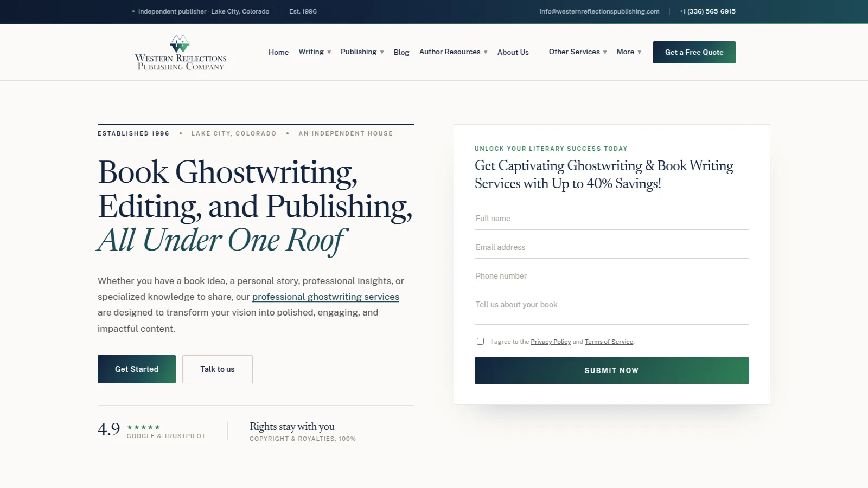Click the Tell us about your book textarea
The width and height of the screenshot is (868, 488).
[612, 309]
